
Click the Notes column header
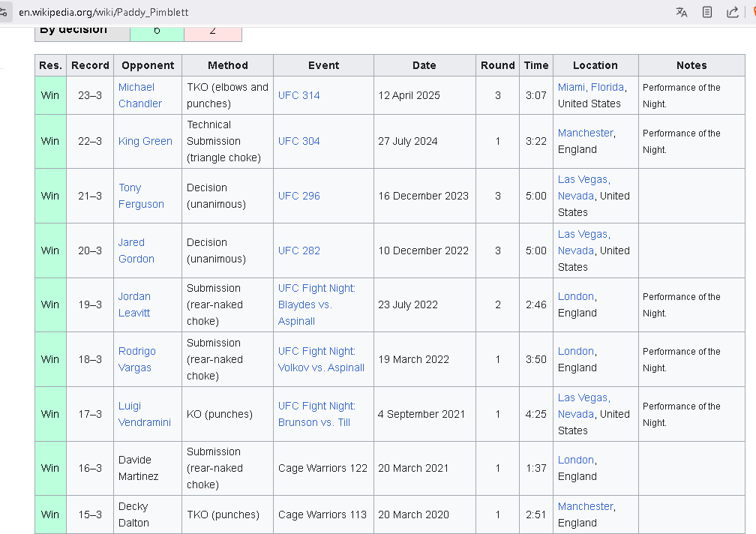click(691, 65)
